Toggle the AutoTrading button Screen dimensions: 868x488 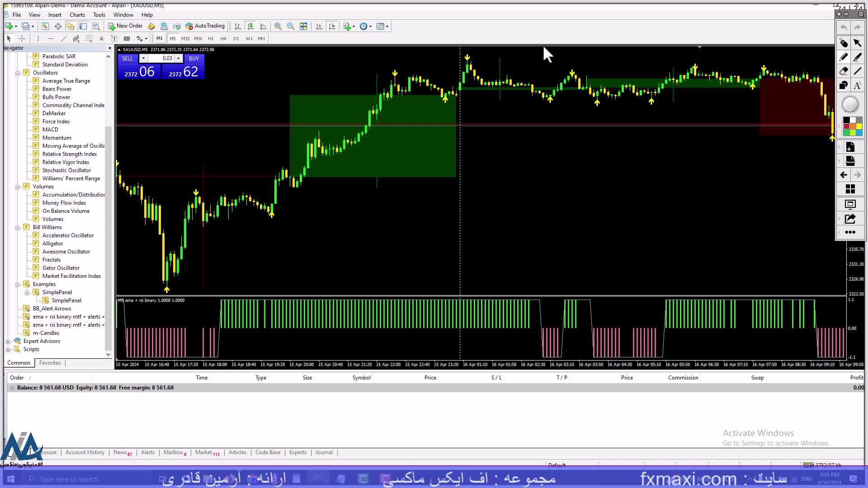click(205, 26)
